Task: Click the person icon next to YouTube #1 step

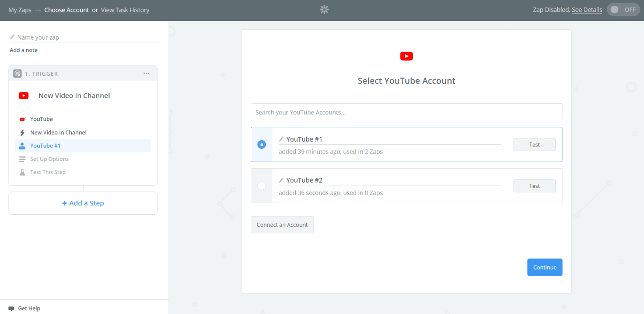Action: point(22,146)
